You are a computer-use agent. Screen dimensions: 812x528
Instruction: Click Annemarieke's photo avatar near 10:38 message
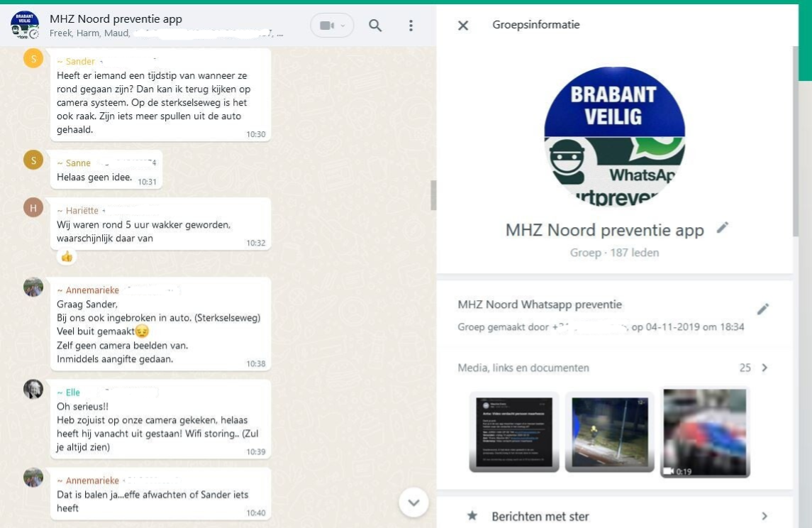pyautogui.click(x=33, y=287)
